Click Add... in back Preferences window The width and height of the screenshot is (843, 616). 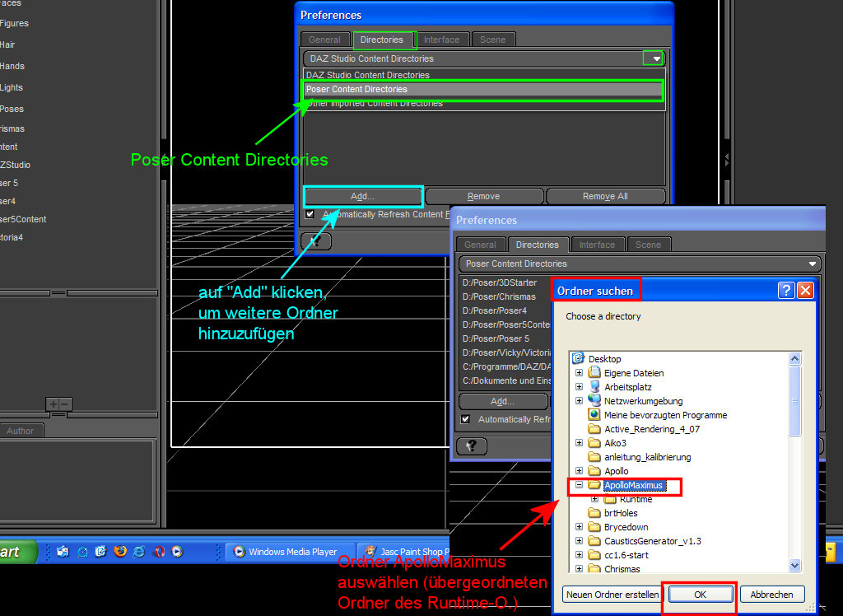click(362, 196)
